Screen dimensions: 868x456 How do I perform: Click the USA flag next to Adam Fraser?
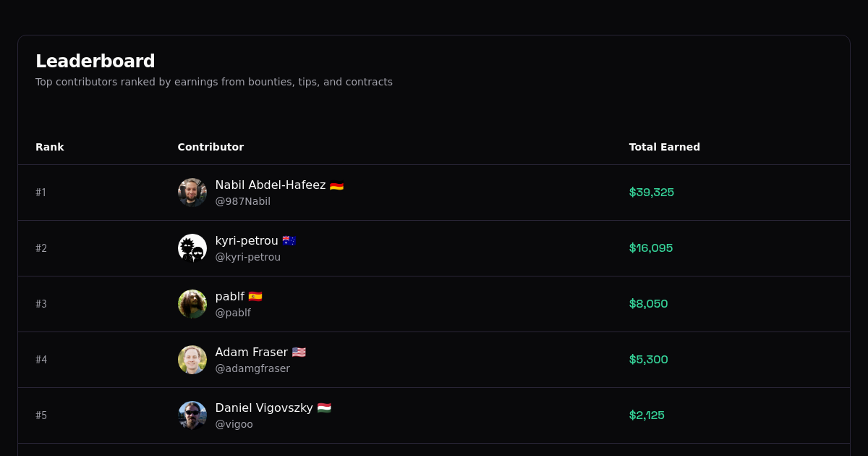[299, 352]
